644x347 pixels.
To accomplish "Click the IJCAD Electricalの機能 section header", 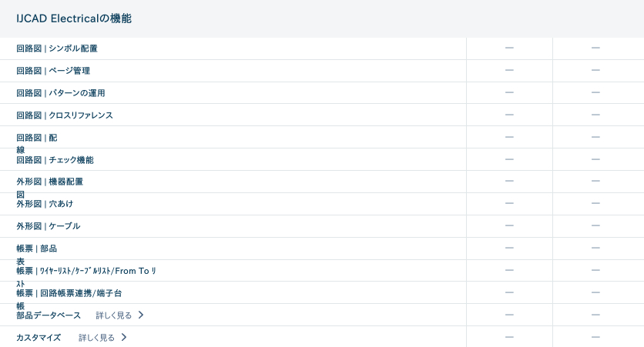I will (x=74, y=18).
